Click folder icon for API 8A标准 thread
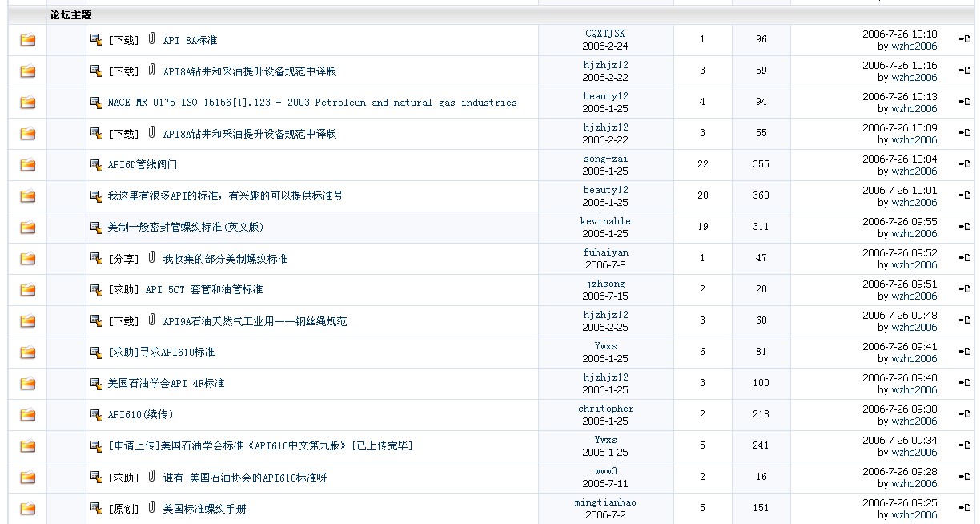Screen dimensions: 980x524 (28, 40)
